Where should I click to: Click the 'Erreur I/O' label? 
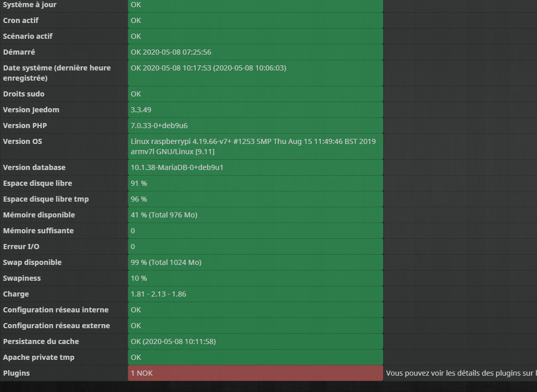pos(21,247)
